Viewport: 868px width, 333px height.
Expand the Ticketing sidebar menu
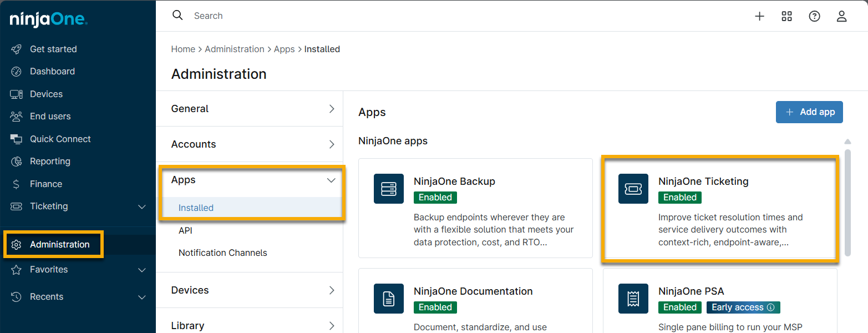141,206
